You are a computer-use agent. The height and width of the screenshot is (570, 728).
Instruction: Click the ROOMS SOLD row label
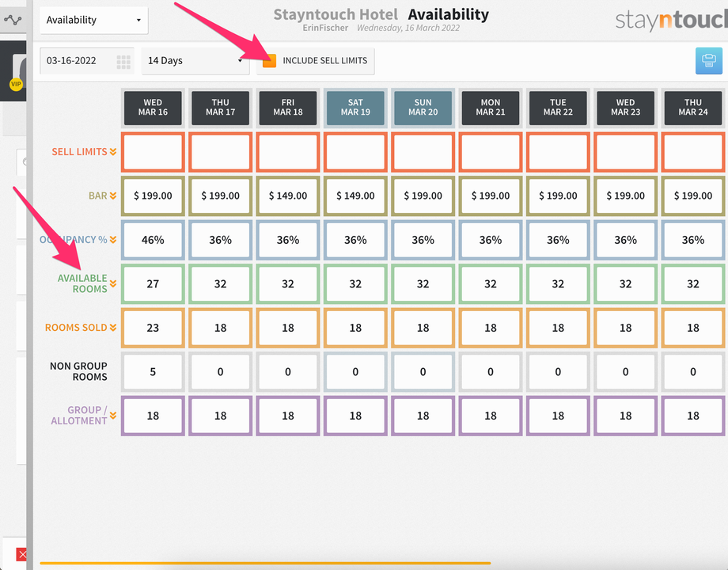[x=76, y=328]
